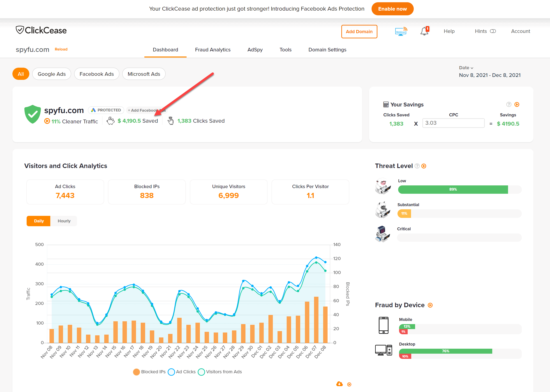Open the Tools tab

pos(286,50)
